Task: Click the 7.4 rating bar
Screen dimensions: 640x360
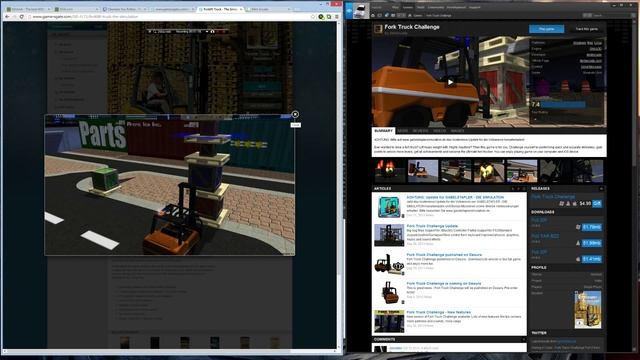Action: [563, 104]
